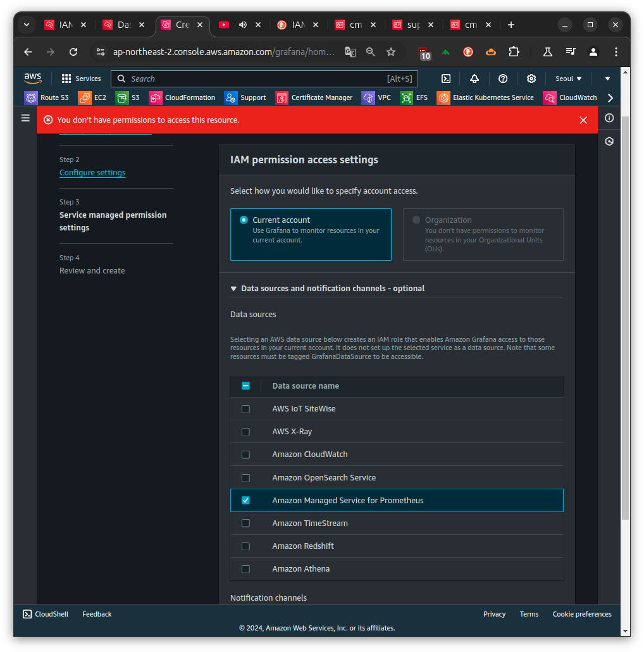
Task: Open browser profile avatar
Action: coord(593,52)
